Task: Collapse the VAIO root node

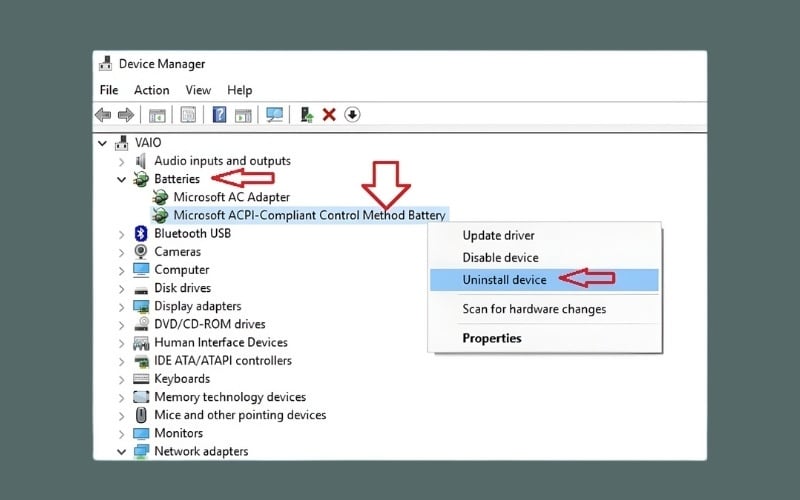Action: (x=104, y=143)
